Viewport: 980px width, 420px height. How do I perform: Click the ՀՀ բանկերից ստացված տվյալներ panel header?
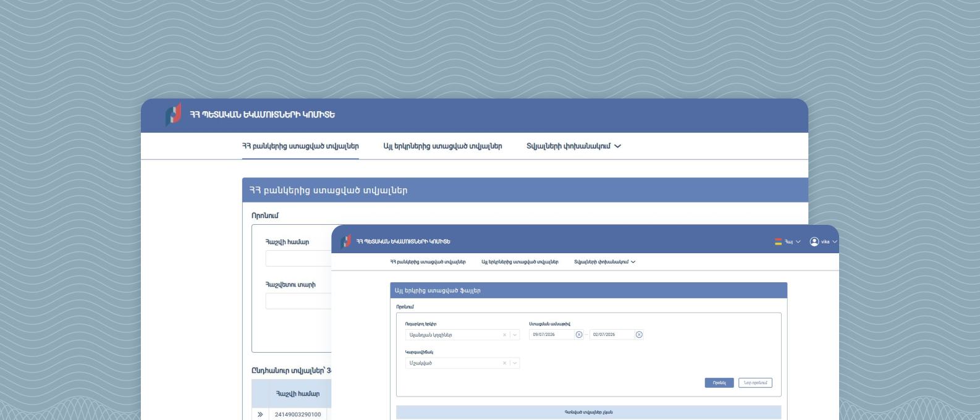525,190
